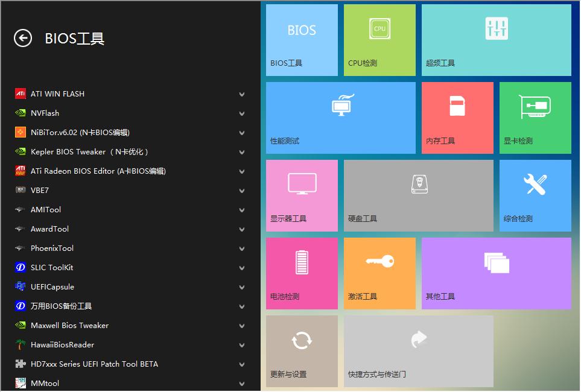Open the 更新与设置 refresh tile
Viewport: 581px width, 392px height.
pyautogui.click(x=302, y=351)
